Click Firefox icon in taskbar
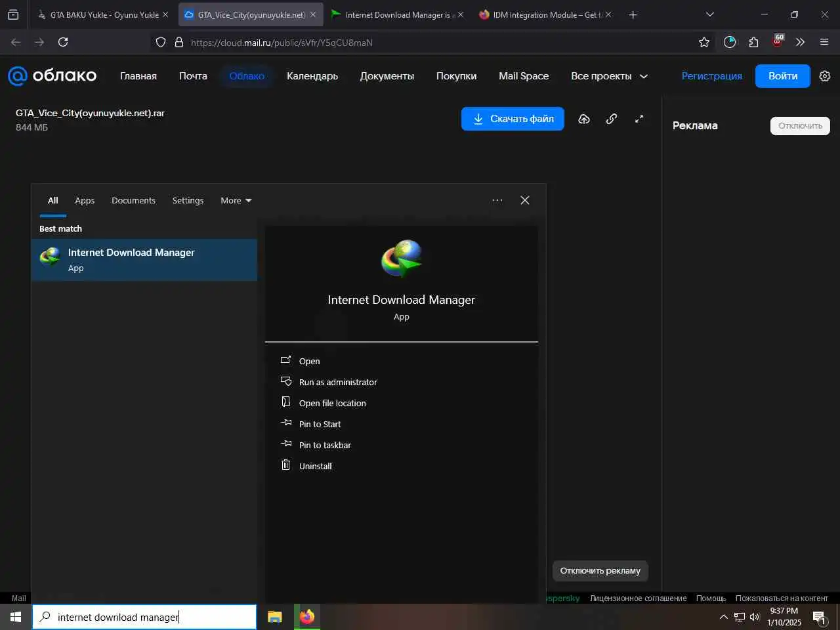 pos(306,617)
